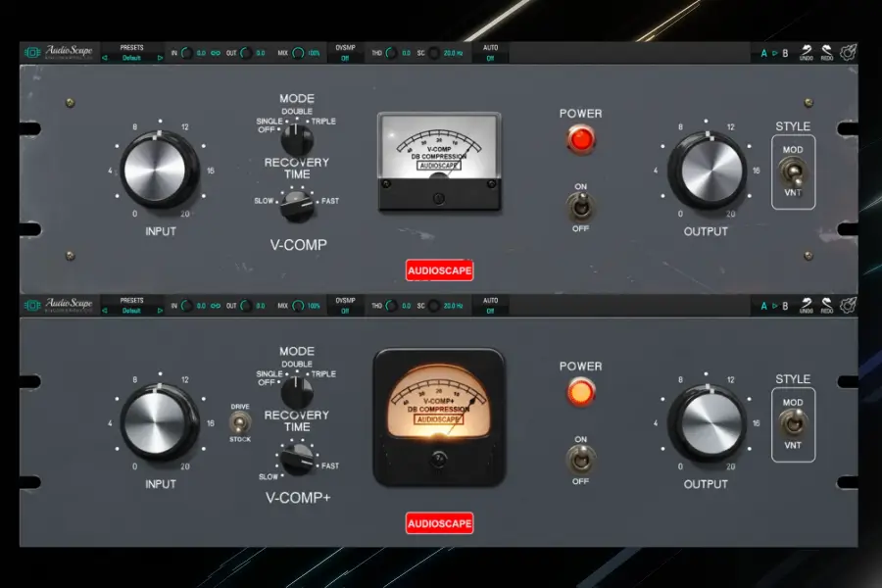The height and width of the screenshot is (588, 882).
Task: Click the large OUTPUT knob on V-COMP+
Action: pos(709,423)
